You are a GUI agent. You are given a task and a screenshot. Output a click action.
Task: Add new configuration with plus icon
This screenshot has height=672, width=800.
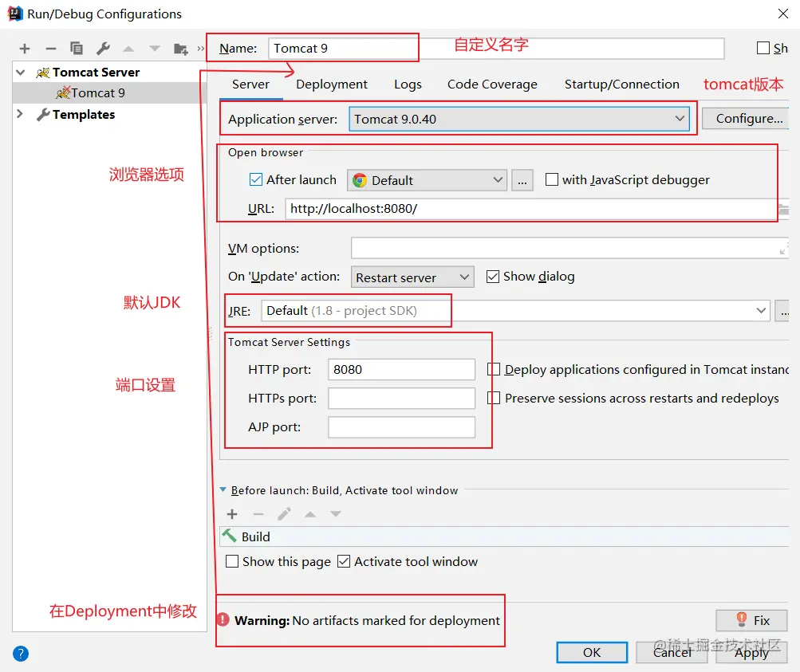25,49
